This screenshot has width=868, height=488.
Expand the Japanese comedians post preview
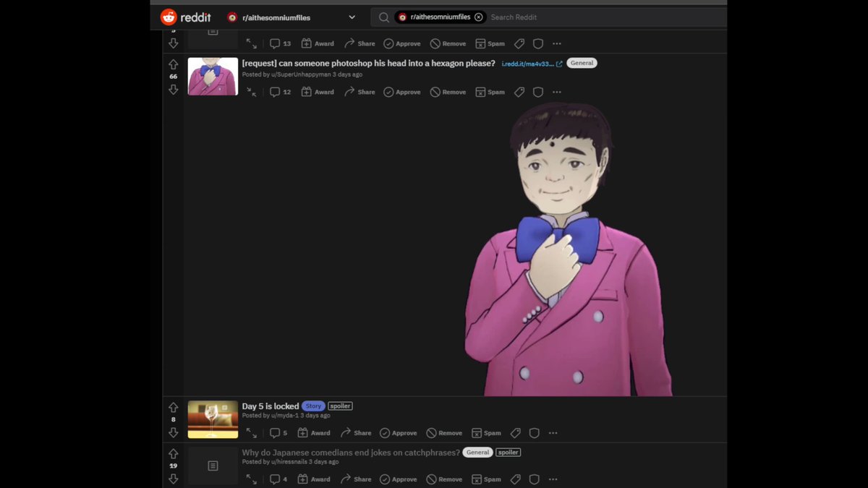pos(251,479)
